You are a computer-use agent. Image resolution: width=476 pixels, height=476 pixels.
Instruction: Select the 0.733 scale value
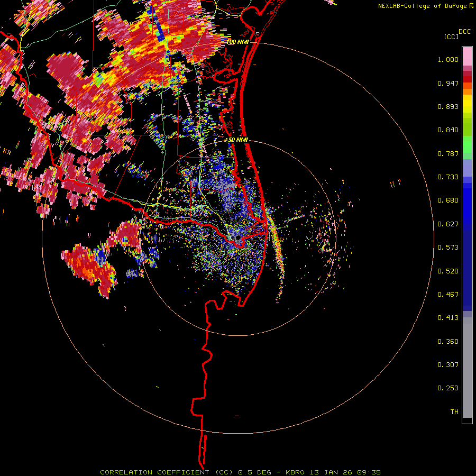tap(448, 177)
